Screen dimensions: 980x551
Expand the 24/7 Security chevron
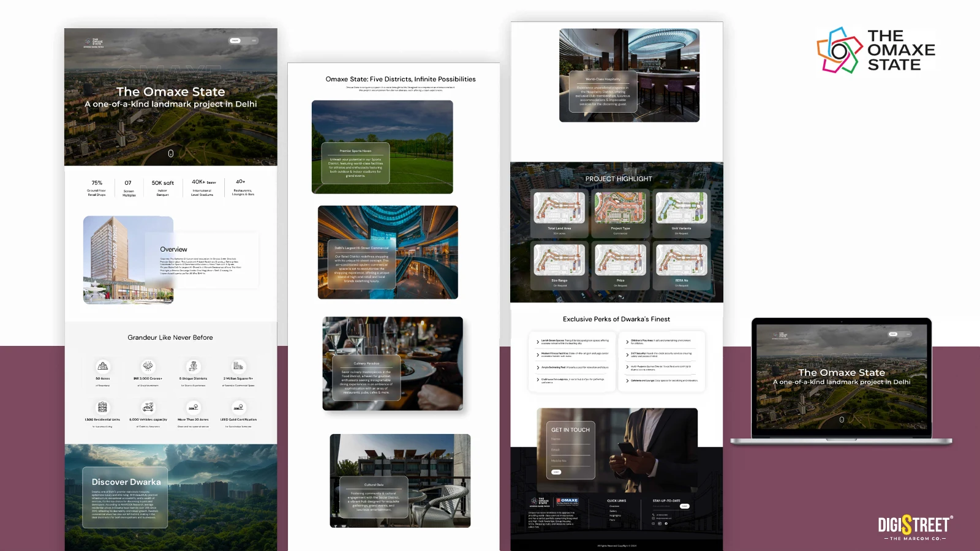point(627,354)
